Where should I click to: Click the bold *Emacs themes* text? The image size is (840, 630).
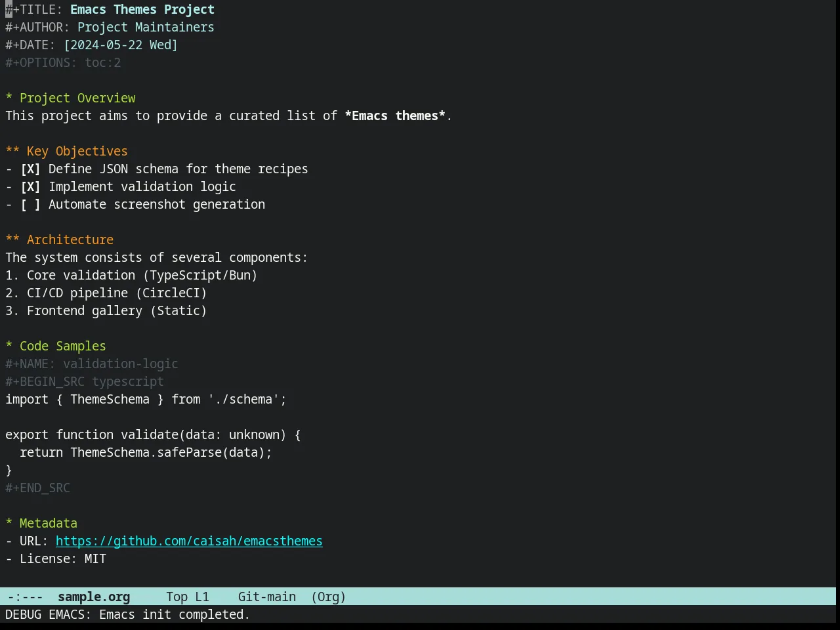395,116
